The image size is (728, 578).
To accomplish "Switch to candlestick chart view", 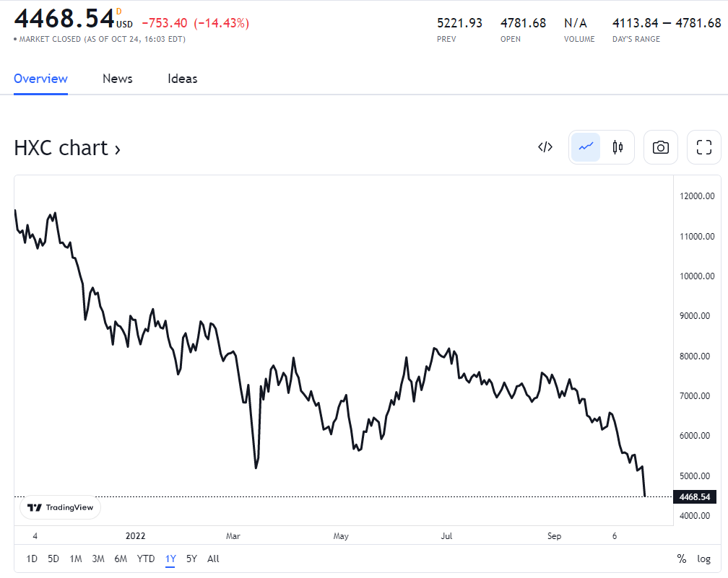I will coord(617,147).
